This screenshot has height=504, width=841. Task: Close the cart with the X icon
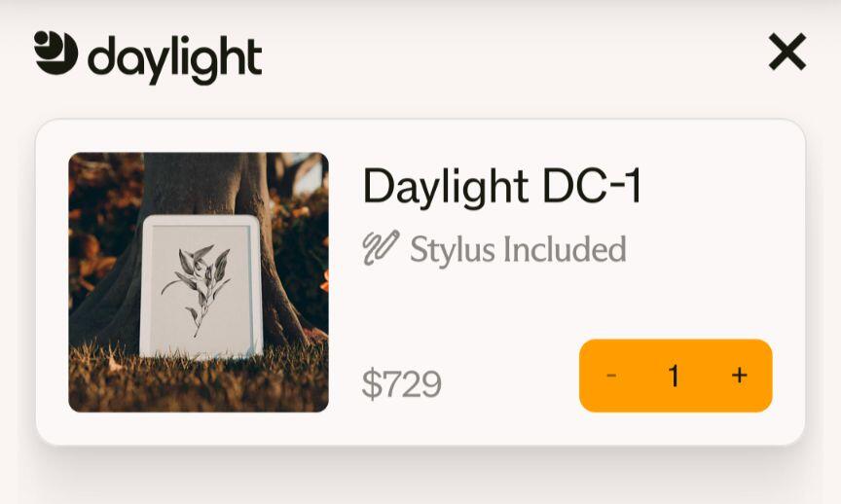coord(786,52)
